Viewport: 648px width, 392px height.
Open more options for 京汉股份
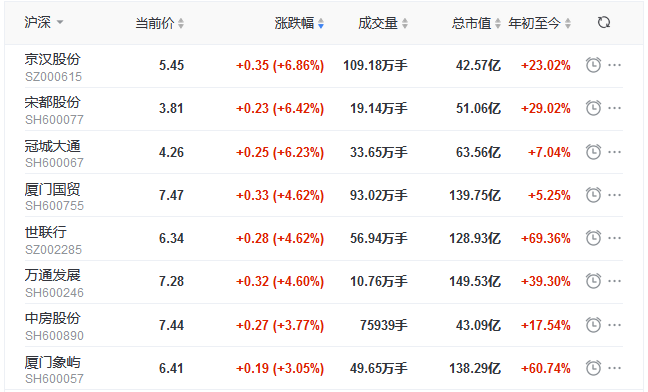coord(615,65)
